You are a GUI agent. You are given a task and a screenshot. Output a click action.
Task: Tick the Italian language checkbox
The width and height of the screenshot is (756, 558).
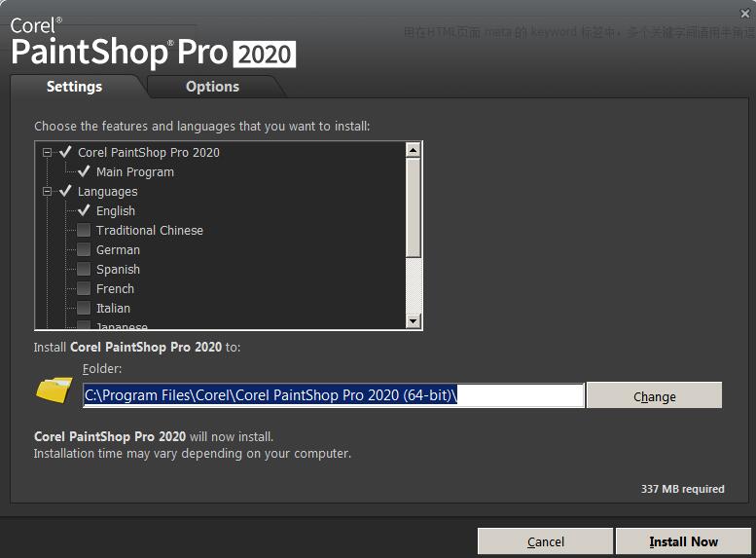coord(84,308)
